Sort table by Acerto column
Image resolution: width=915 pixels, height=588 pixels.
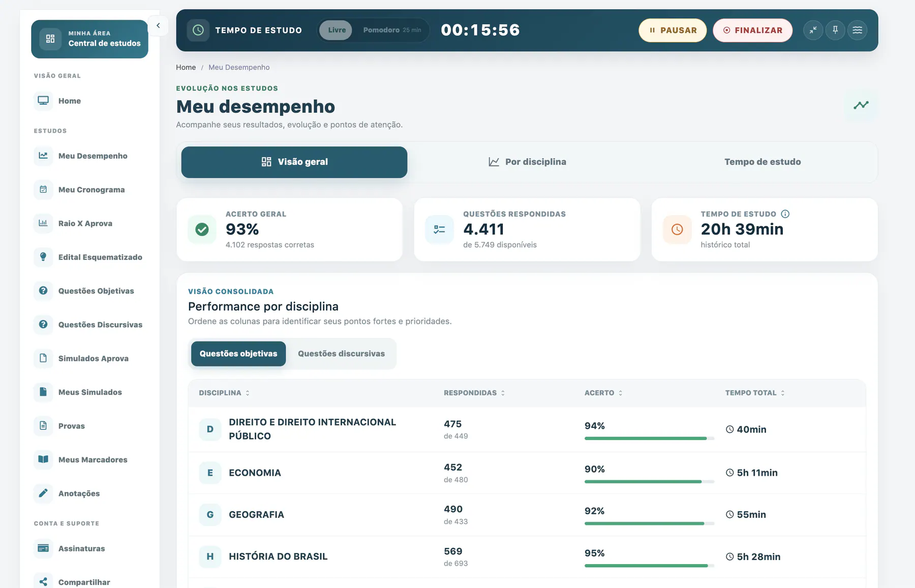pos(603,393)
